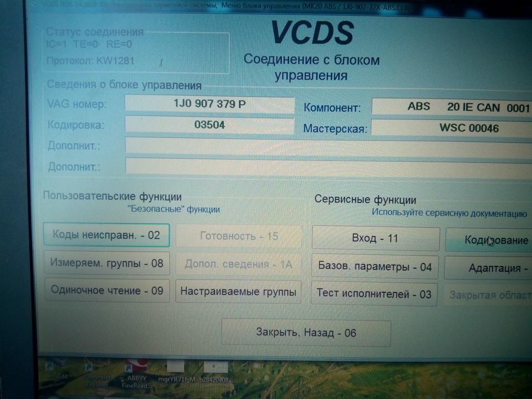The image size is (532, 399).
Task: Click the Статус соединения group label
Action: [x=95, y=32]
